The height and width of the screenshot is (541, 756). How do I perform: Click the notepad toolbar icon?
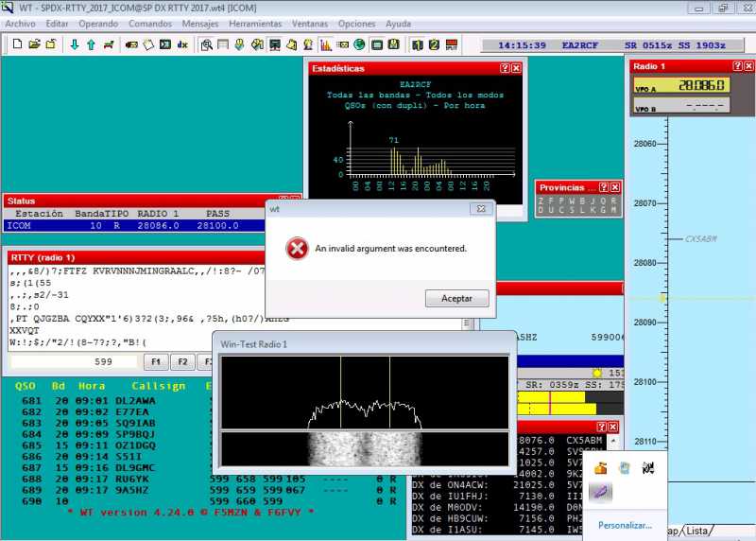(x=148, y=44)
